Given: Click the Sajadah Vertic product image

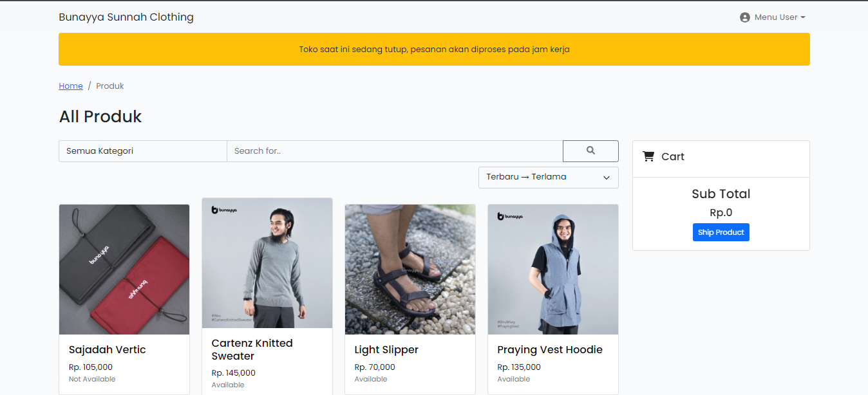Looking at the screenshot, I should 124,269.
